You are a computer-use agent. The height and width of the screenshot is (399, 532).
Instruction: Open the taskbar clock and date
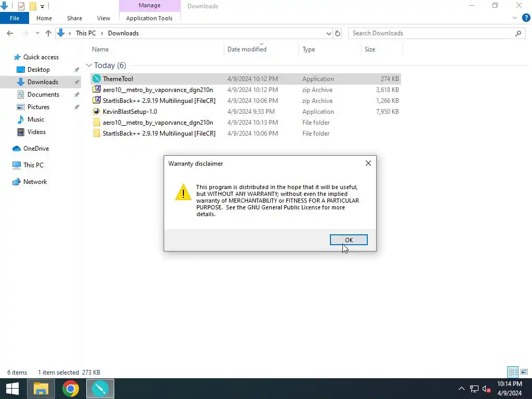point(509,389)
